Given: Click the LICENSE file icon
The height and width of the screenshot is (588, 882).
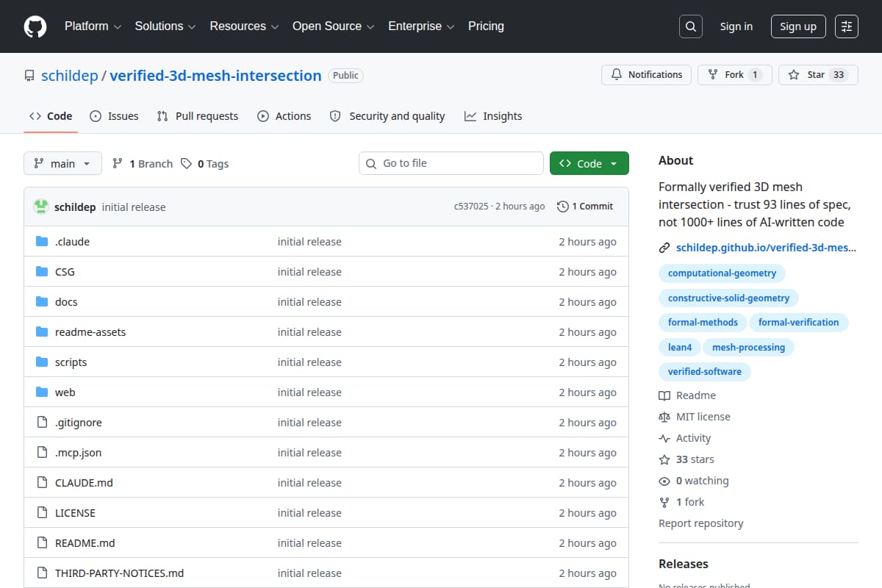Looking at the screenshot, I should pos(42,513).
